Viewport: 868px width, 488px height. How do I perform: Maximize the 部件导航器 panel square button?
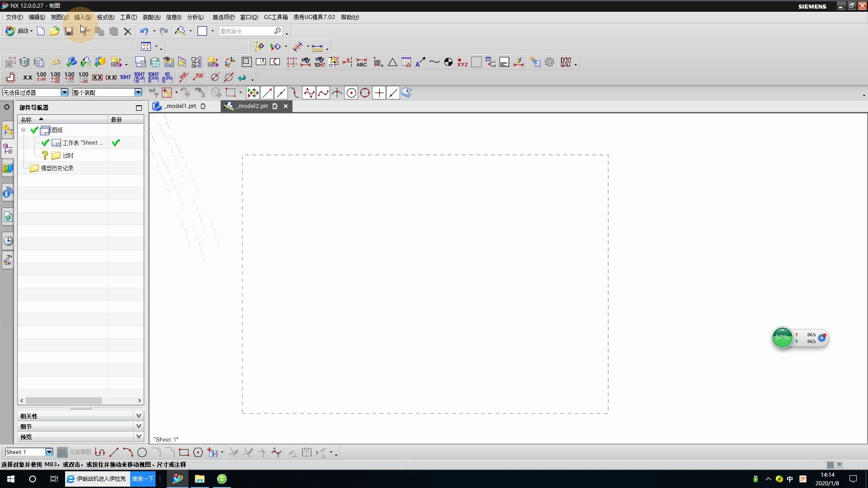point(139,108)
